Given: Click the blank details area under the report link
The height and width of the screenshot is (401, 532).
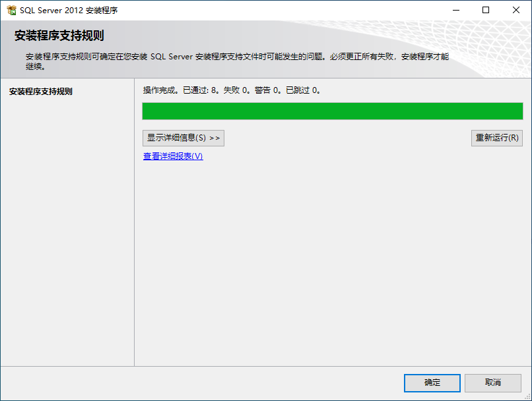Looking at the screenshot, I should tap(333, 264).
